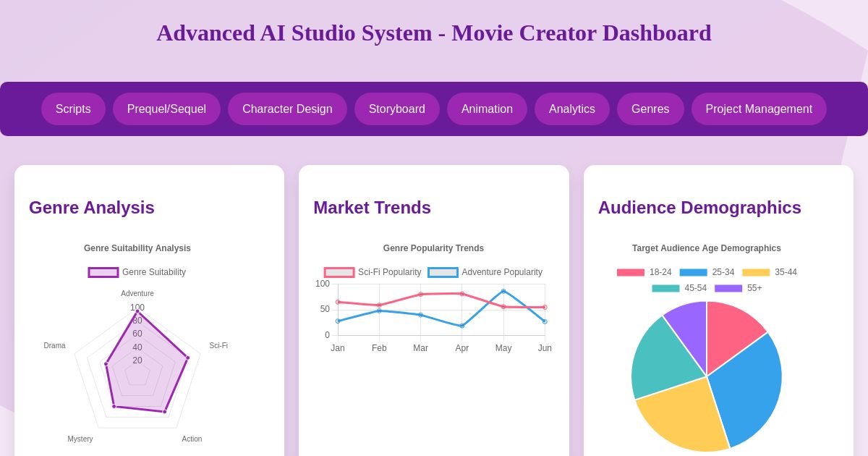This screenshot has height=456, width=868.
Task: Hide the 35-44 age segment
Action: pyautogui.click(x=770, y=272)
